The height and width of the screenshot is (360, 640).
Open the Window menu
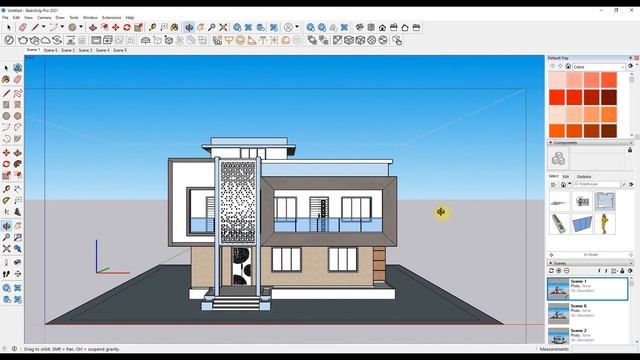tap(90, 18)
